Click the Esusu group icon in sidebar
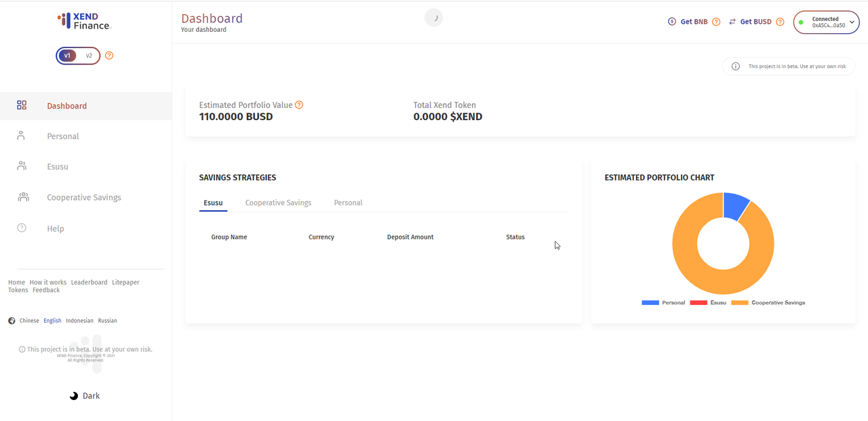The image size is (868, 421). click(22, 166)
